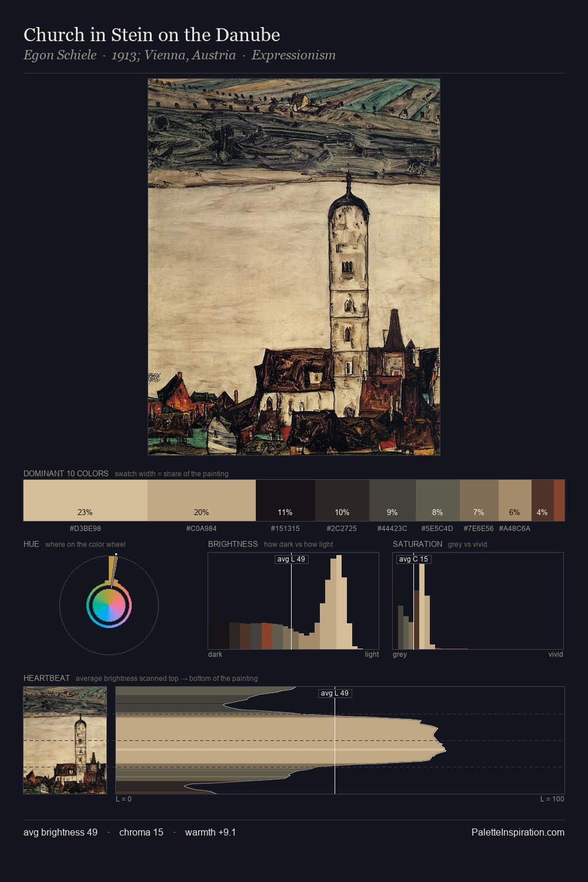Click the 'L = 100' axis label
This screenshot has width=588, height=882.
tap(552, 799)
